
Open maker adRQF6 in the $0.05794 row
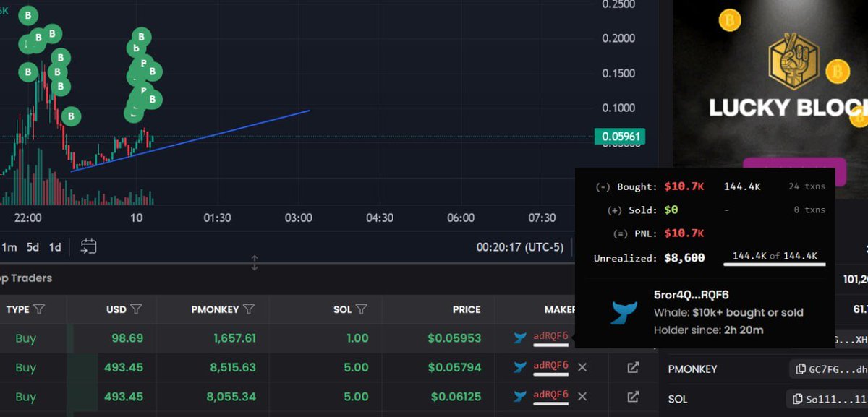[x=550, y=366]
